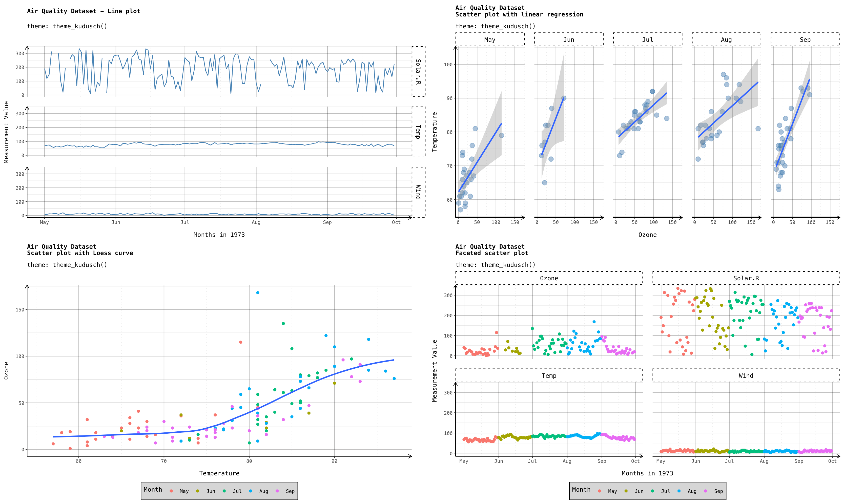The width and height of the screenshot is (844, 504).
Task: Click the Aug blue swatch in the Loess plot legend
Action: tap(251, 491)
